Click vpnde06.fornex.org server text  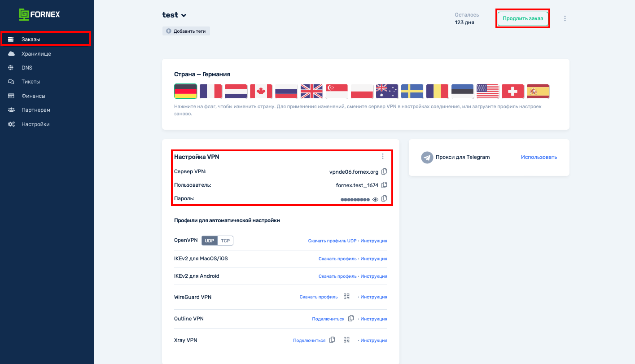[x=354, y=171]
